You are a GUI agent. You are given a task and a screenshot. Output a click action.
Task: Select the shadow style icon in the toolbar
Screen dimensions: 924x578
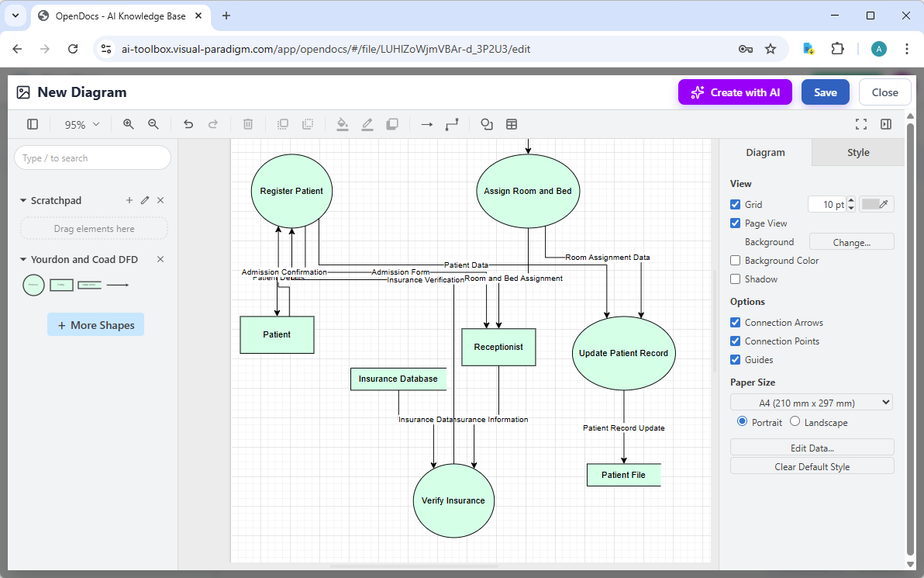pos(392,124)
